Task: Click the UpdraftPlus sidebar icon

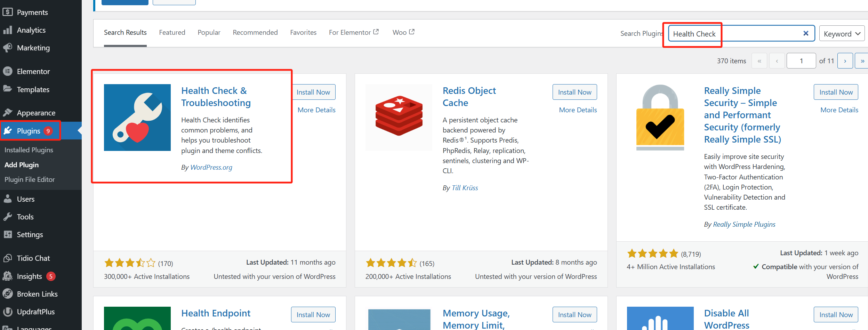Action: [8, 312]
